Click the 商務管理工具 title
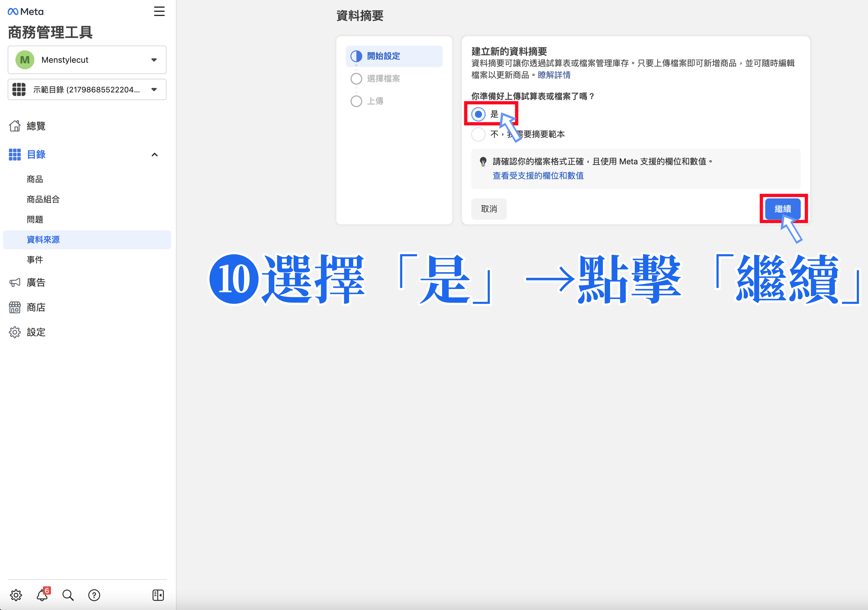Screen dimensions: 868x610 click(x=50, y=33)
